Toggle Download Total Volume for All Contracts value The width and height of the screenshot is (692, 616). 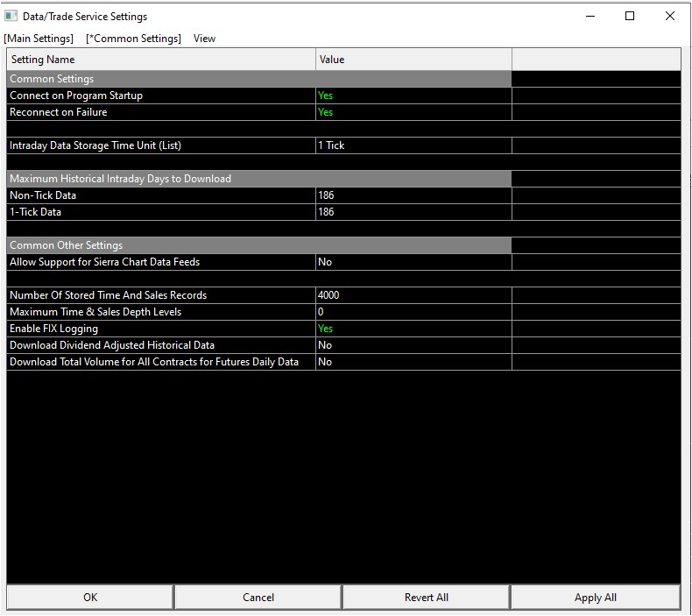click(413, 362)
